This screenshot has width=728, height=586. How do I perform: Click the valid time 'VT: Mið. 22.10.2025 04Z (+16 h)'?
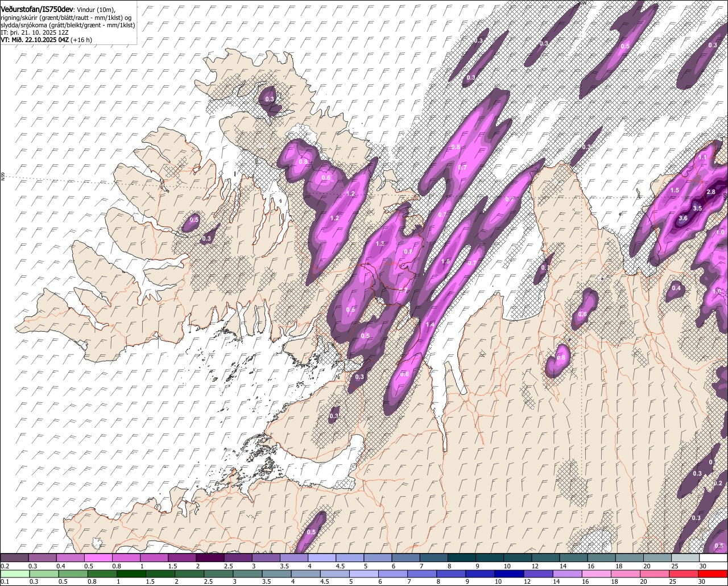[47, 40]
